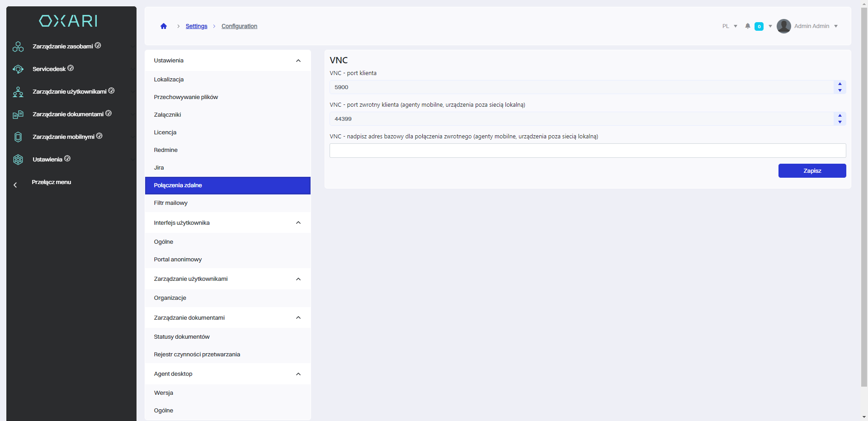868x421 pixels.
Task: Click the Zarządzanie użytkownikami sidebar icon
Action: coord(18,92)
